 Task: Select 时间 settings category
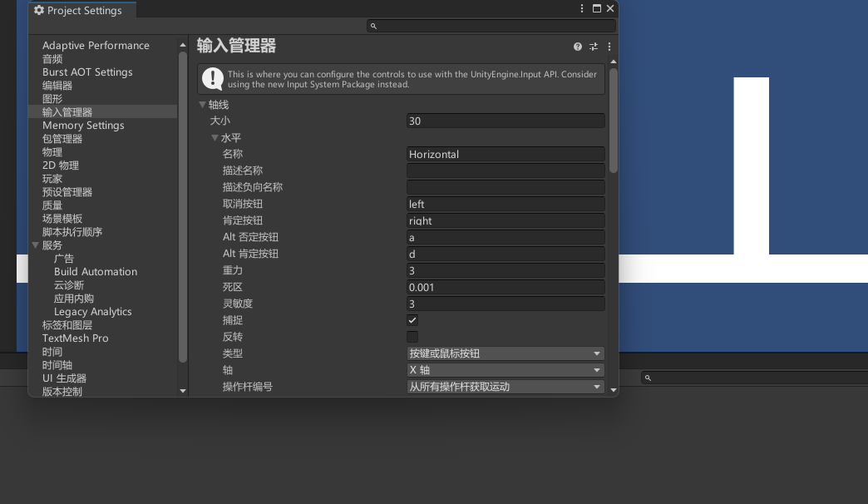tap(52, 351)
